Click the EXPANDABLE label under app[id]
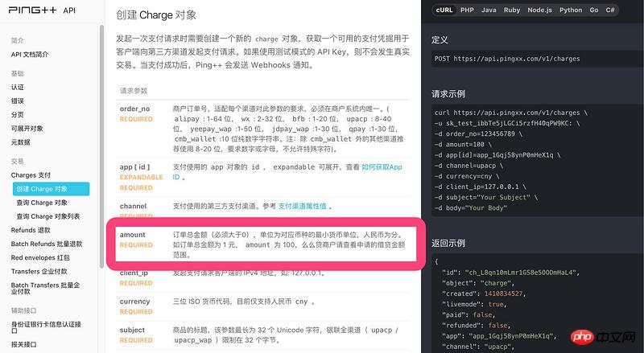Screen dimensions: 644x353 coord(142,178)
